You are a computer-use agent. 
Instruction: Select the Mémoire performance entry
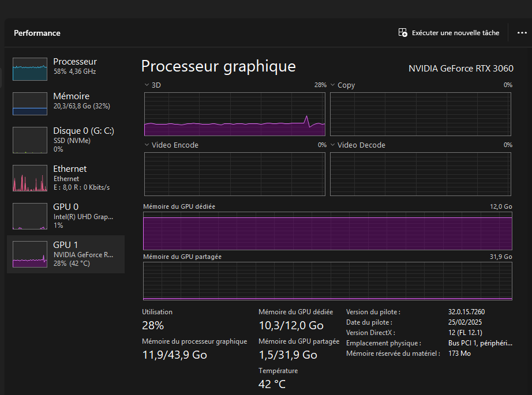(66, 103)
